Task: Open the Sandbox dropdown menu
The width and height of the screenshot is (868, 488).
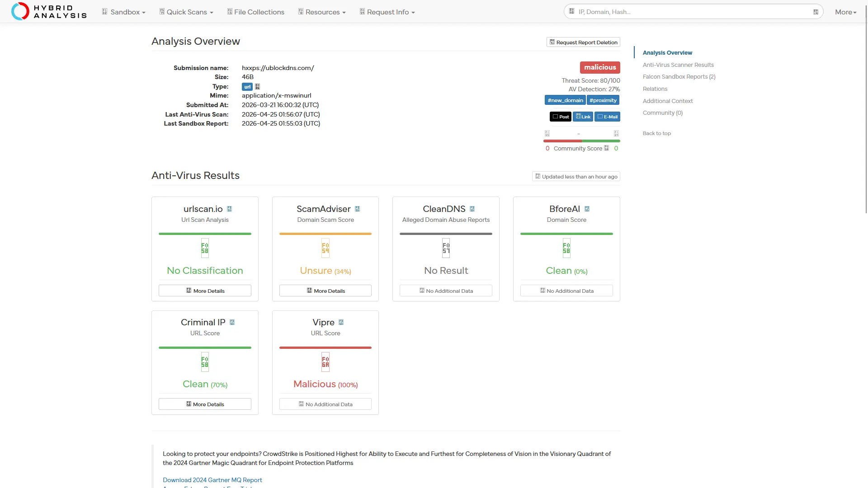Action: click(124, 12)
